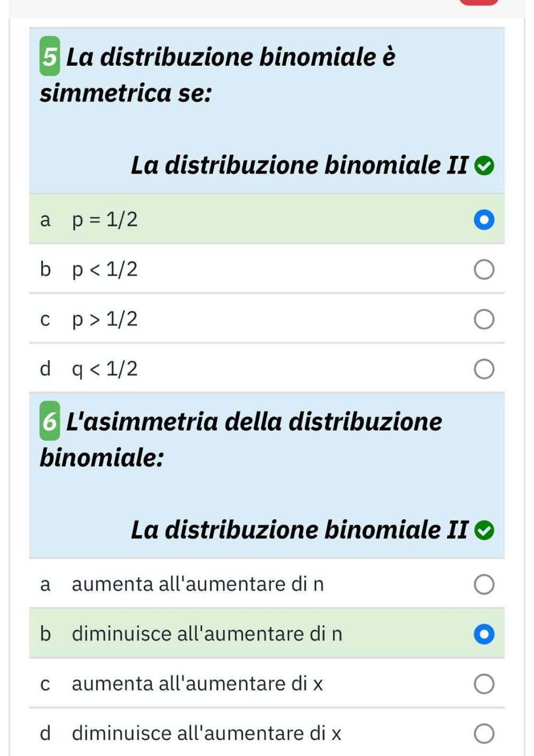Click answer text 'p < 1/2'
This screenshot has width=534, height=756.
pos(105,270)
